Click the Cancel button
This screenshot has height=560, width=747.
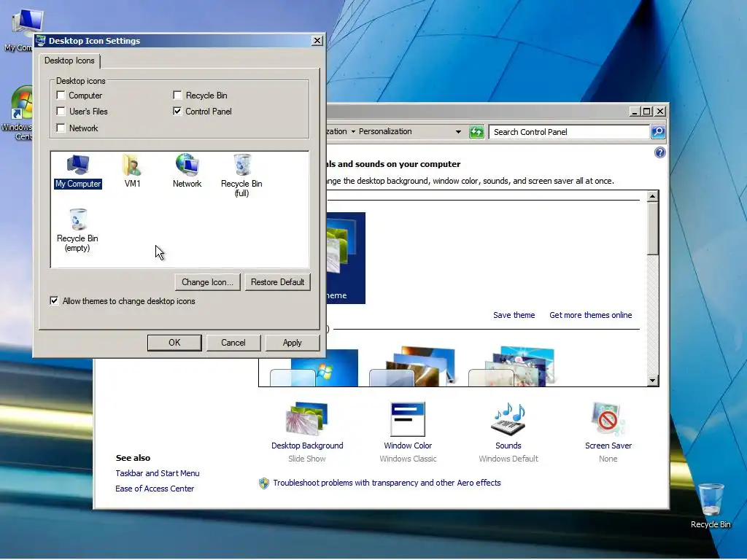point(233,343)
